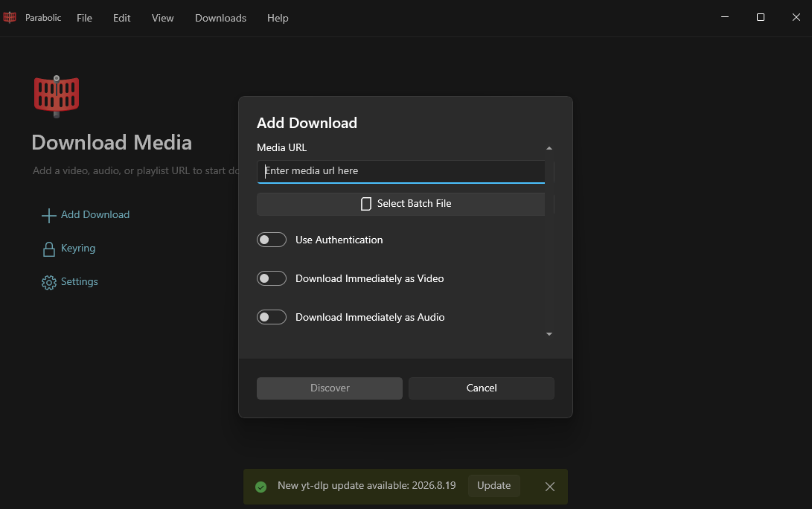
Task: Open Keyring from the sidebar
Action: click(69, 249)
